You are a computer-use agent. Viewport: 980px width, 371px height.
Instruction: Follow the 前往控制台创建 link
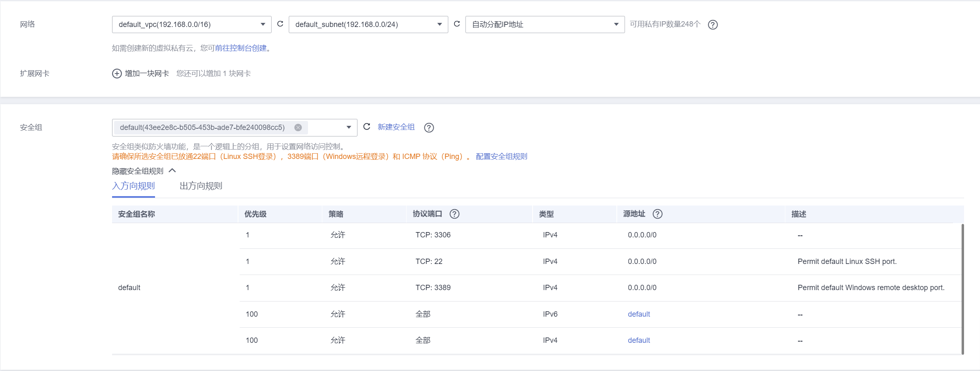click(241, 48)
